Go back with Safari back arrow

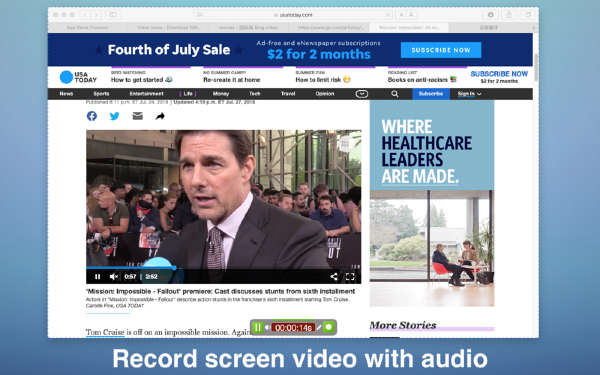[85, 15]
